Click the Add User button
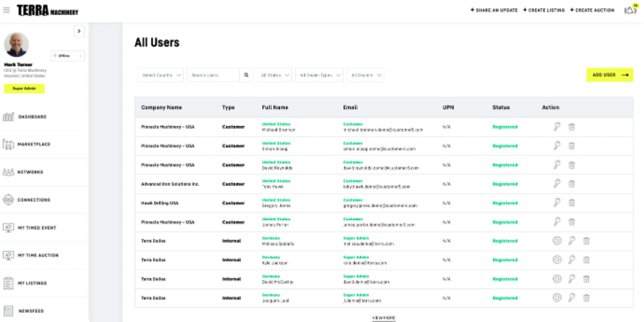 609,75
